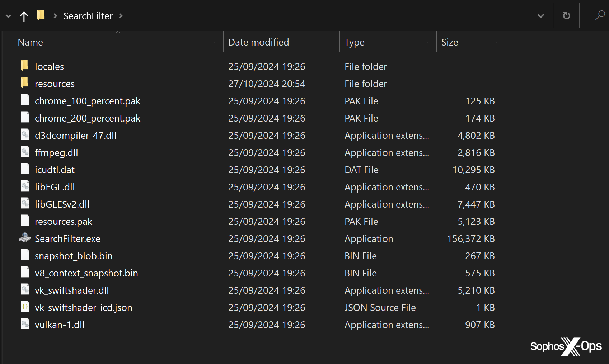Sort by Type column header
The image size is (609, 364).
coord(354,42)
